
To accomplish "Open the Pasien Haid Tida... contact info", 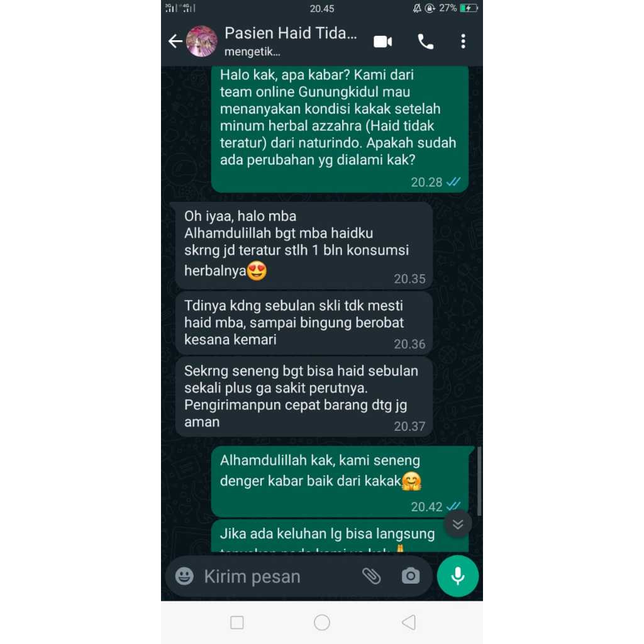I will pos(291,41).
